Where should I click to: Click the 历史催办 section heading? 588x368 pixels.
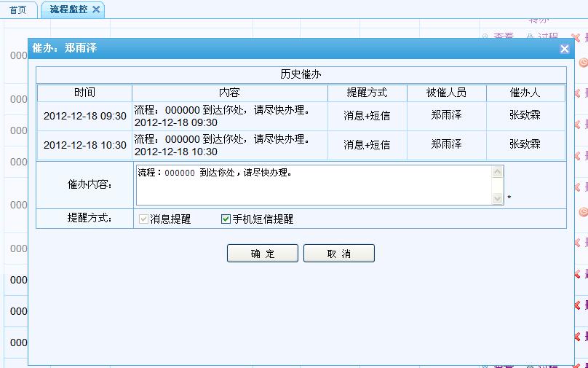(x=301, y=74)
